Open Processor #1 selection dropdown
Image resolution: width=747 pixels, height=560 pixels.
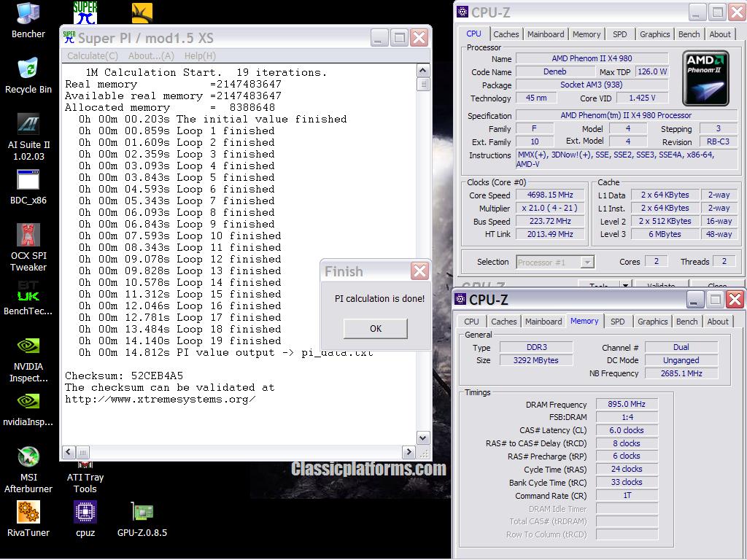(x=555, y=262)
